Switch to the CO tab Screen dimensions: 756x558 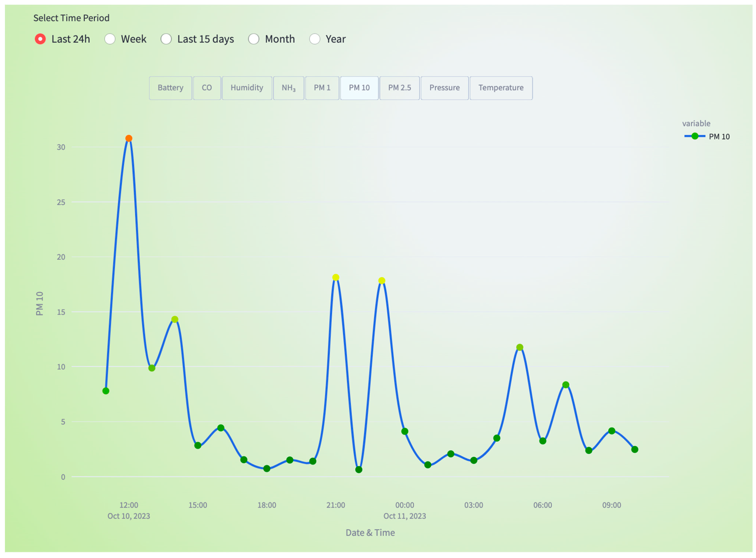coord(207,88)
